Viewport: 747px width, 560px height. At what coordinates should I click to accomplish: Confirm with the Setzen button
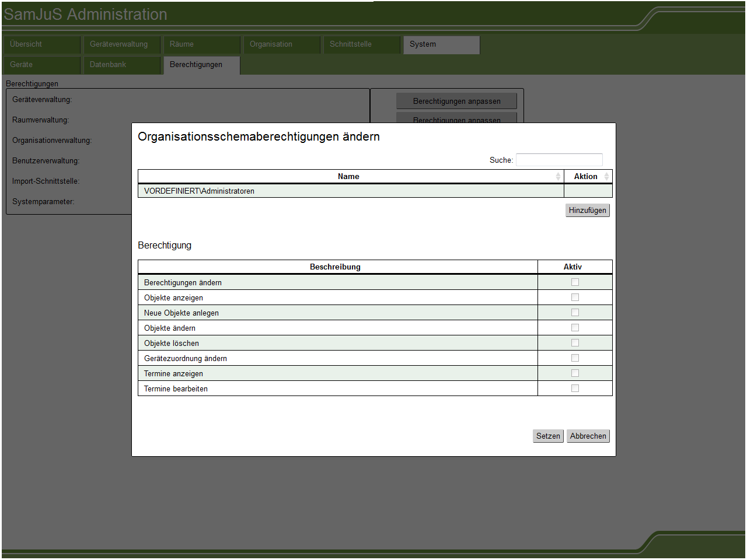click(548, 436)
